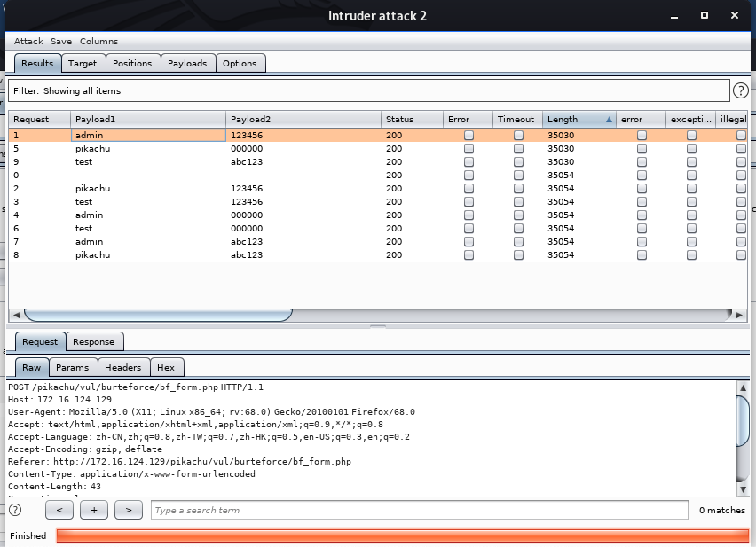Click the search help icon at bottom left
Viewport: 756px width, 547px height.
[x=15, y=510]
